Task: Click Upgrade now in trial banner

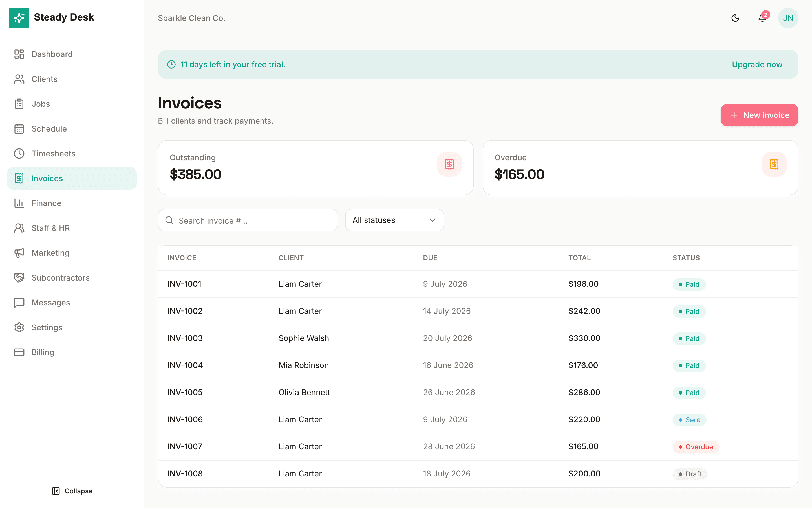Action: pos(757,64)
